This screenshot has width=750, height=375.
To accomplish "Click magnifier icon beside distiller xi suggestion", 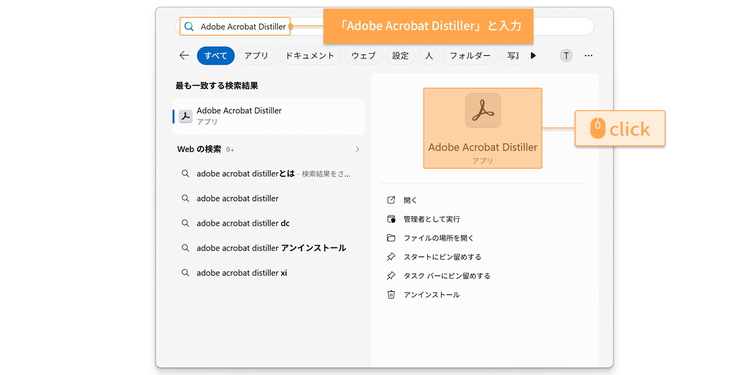I will coord(185,273).
